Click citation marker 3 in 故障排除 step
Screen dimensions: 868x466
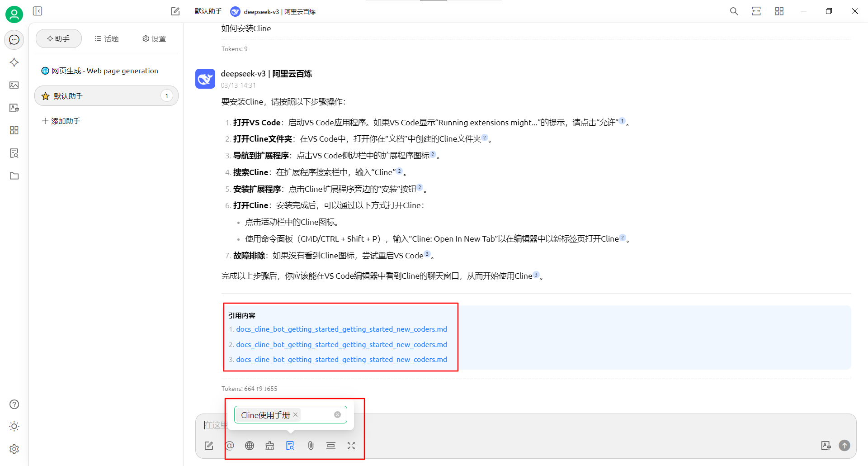coord(427,254)
